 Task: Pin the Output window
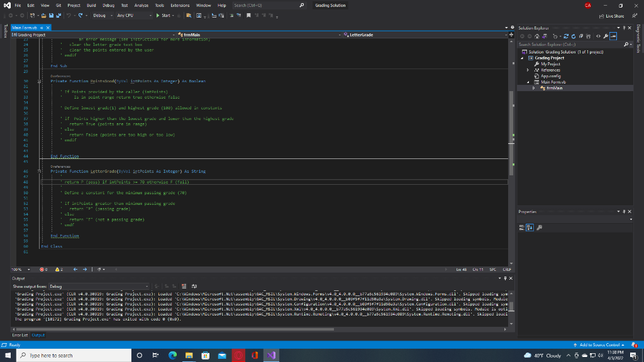click(x=506, y=278)
